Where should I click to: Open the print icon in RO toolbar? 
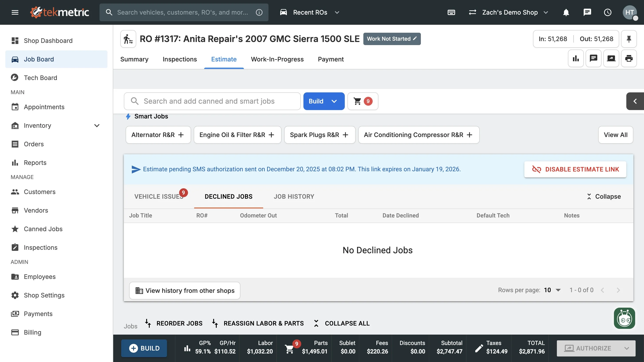click(629, 59)
